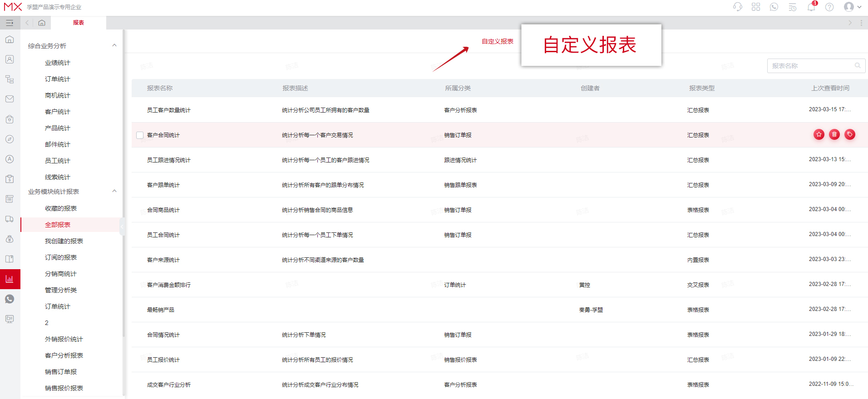Collapse the 综合业务分析 section
This screenshot has height=399, width=868.
114,45
